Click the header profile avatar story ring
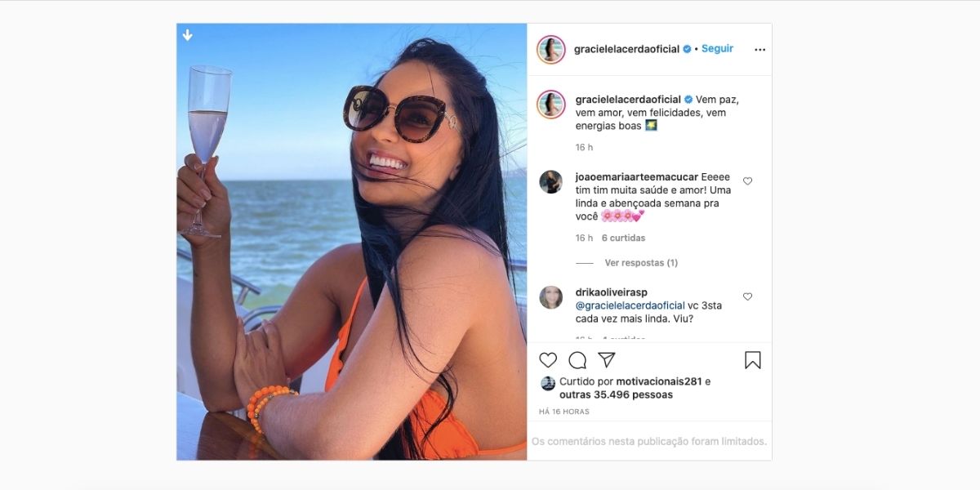Screen dimensions: 980x490 click(551, 50)
